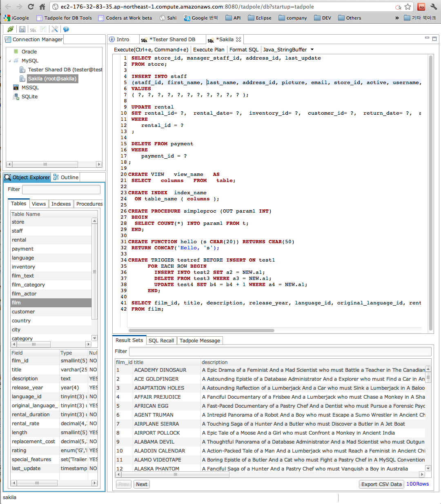
Task: Open the preferences tools icon in toolbar
Action: [55, 29]
